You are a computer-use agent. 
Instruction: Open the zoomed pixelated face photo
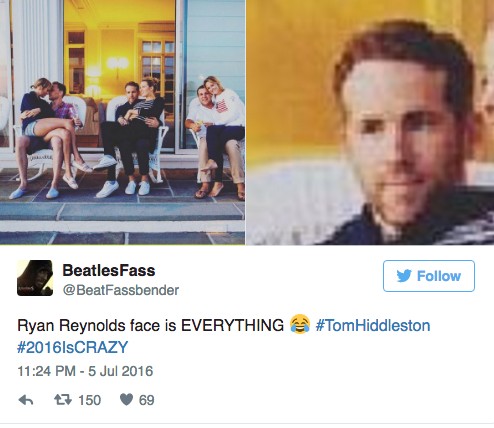pyautogui.click(x=370, y=122)
